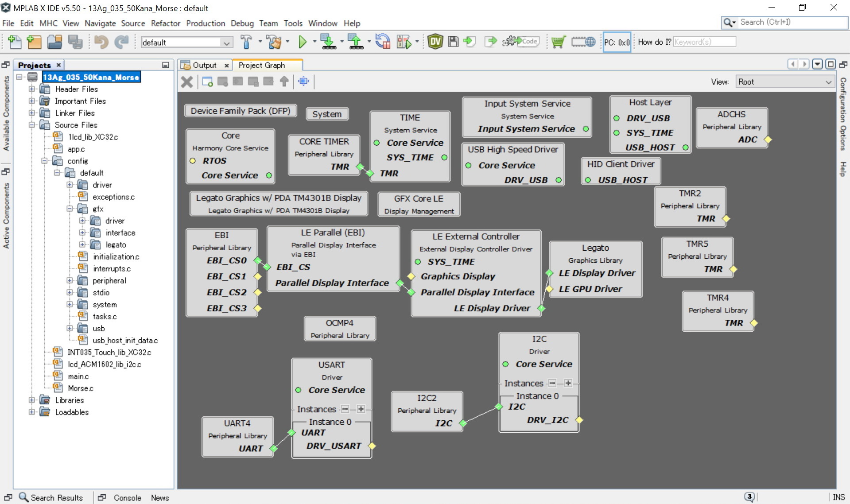The image size is (850, 504).
Task: Minimize the Projects panel
Action: pyautogui.click(x=166, y=65)
